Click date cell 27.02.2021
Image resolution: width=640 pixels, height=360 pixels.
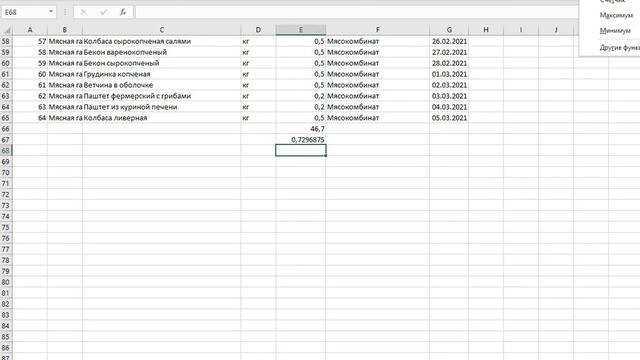(449, 52)
